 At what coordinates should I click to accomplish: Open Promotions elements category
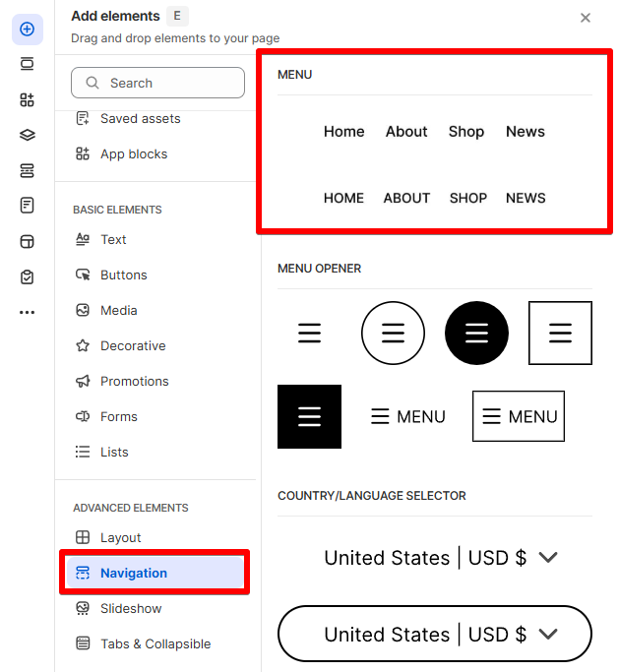122,381
